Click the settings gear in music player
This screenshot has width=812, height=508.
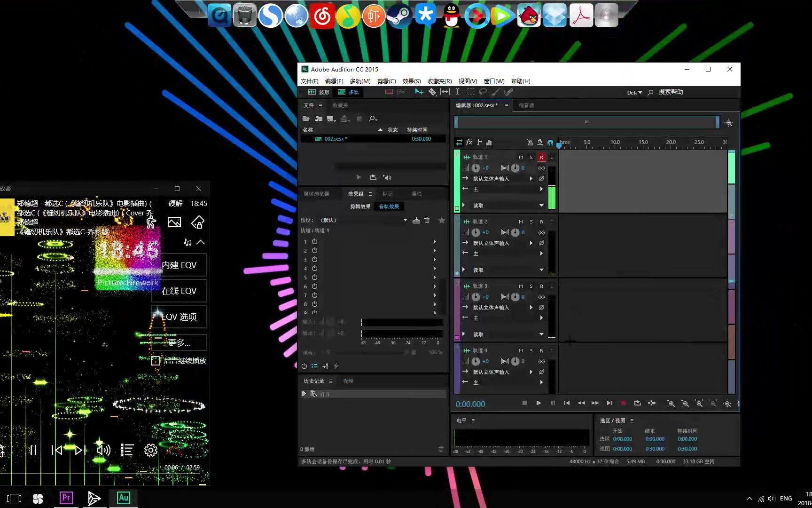coord(150,450)
